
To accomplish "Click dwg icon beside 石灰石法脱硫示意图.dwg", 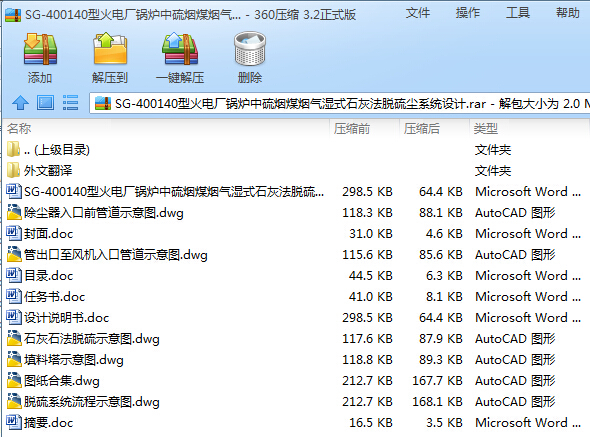I will coord(14,338).
